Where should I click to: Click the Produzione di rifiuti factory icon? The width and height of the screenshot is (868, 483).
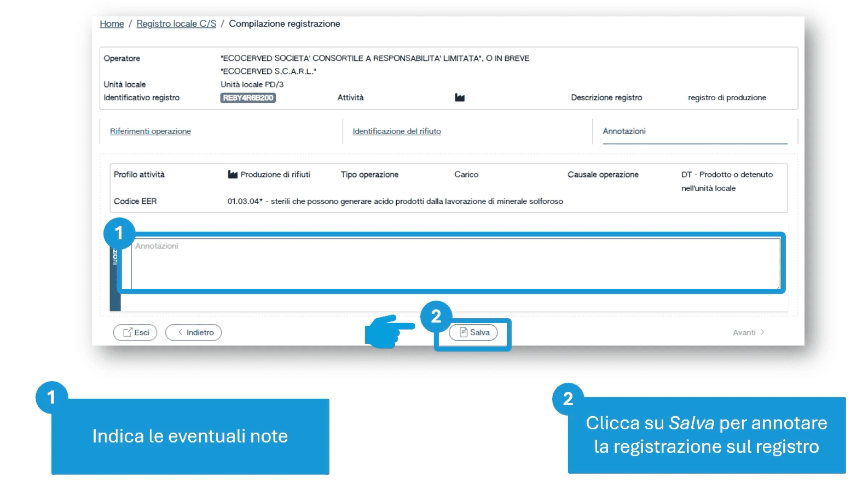pyautogui.click(x=233, y=175)
